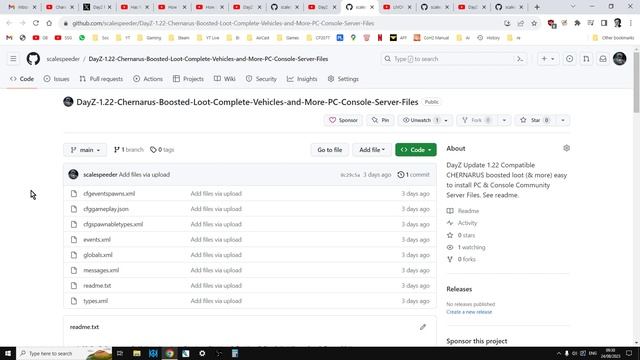Open the Gmail bookmark icon
640x360 pixels.
9,38
